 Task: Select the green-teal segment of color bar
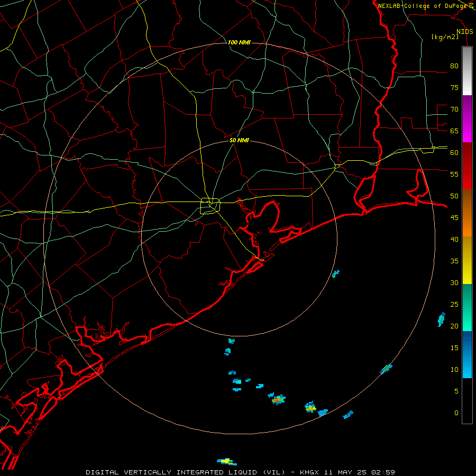(467, 307)
